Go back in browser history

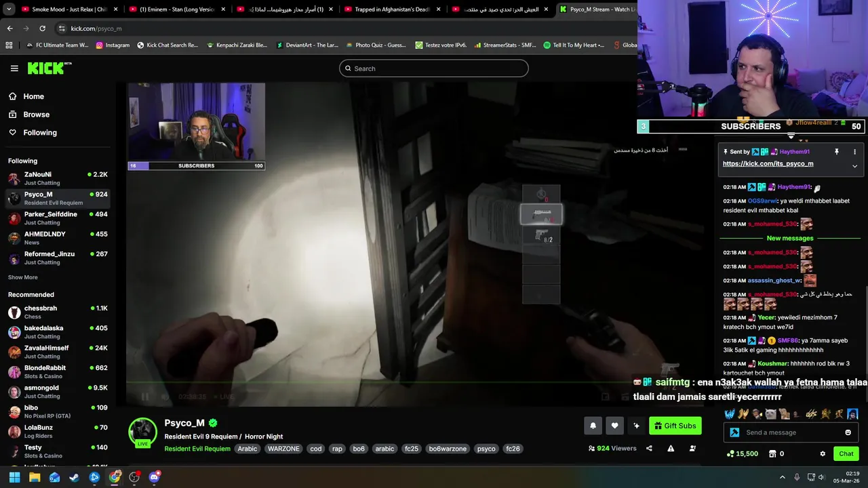click(9, 28)
